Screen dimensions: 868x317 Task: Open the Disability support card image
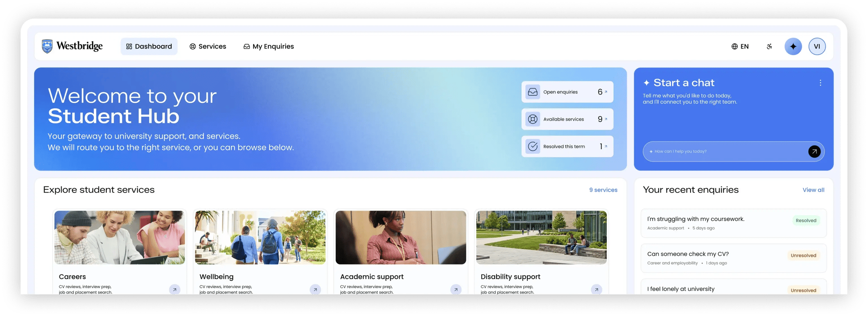point(541,238)
